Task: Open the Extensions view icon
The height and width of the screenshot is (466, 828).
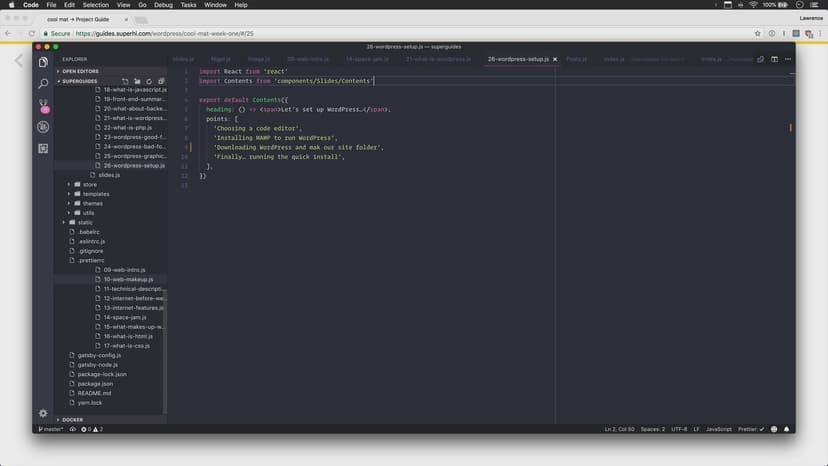Action: pos(43,148)
